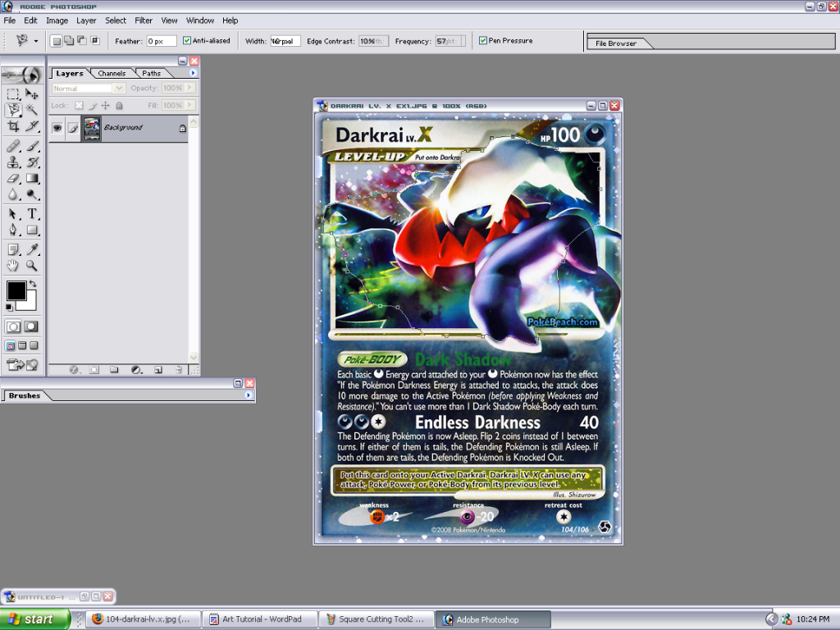Uncheck the Anti-aliased checkbox
The image size is (840, 630).
coord(187,41)
